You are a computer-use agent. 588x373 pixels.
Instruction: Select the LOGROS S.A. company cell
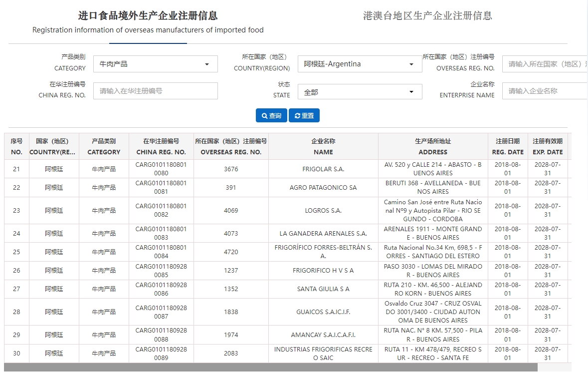[323, 211]
